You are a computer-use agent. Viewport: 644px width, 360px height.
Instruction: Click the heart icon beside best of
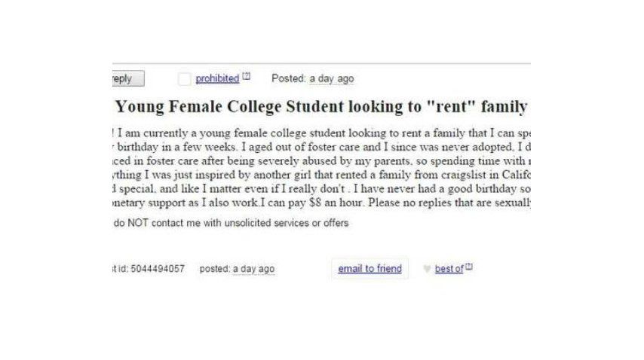pyautogui.click(x=427, y=269)
